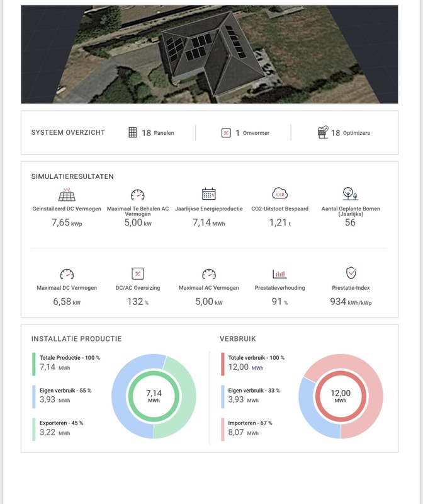Click the panel grid icon beside 18 Panelen

pos(133,132)
